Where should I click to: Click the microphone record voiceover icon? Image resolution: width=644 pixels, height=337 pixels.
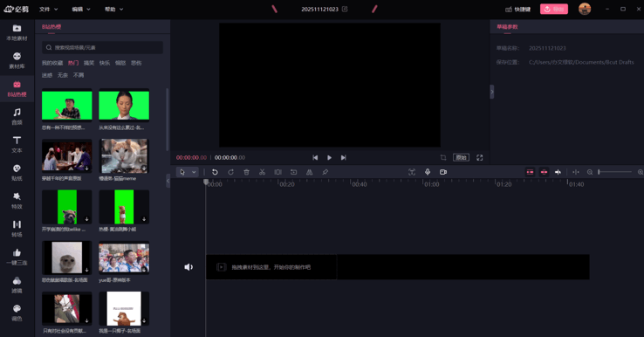tap(428, 172)
